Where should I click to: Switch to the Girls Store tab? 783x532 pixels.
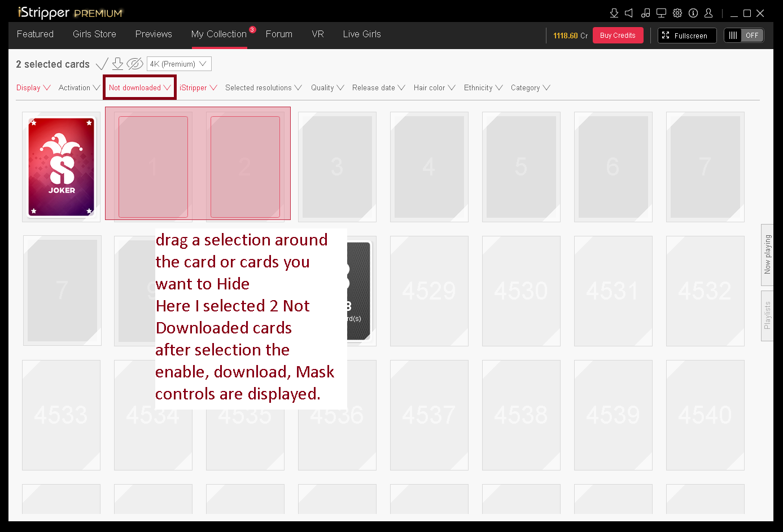(x=94, y=34)
